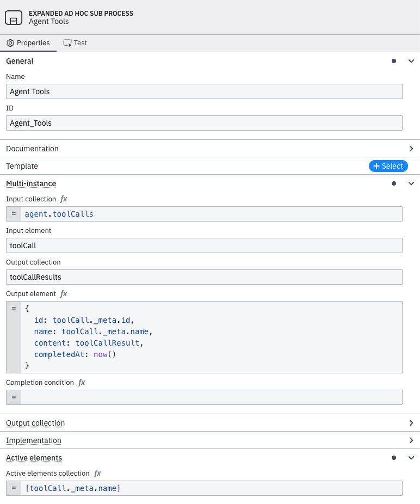Edit the Output collection toolCallResults field
420x504 pixels.
[204, 277]
